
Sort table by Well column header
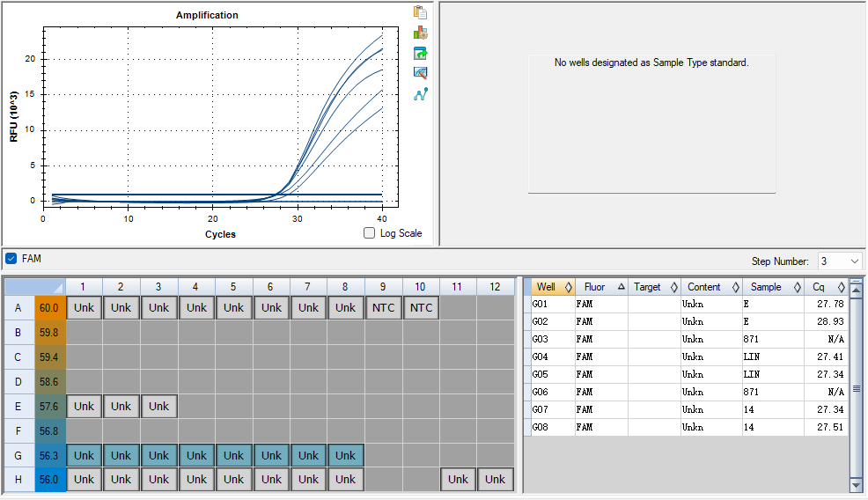(x=553, y=287)
